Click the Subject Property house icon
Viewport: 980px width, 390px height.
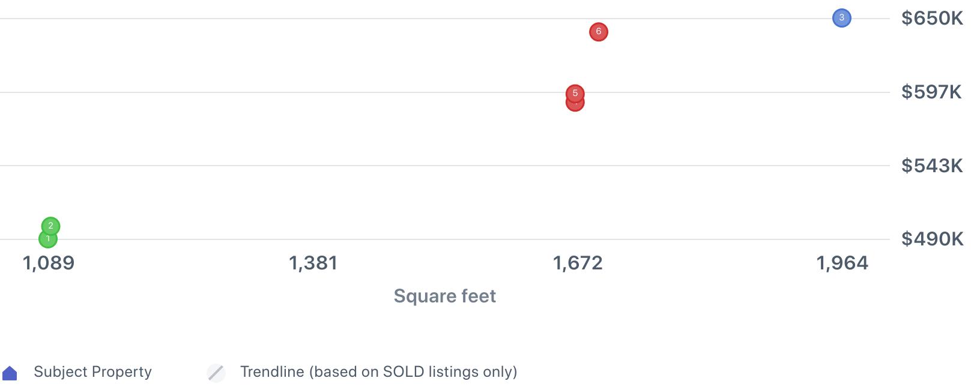click(10, 373)
